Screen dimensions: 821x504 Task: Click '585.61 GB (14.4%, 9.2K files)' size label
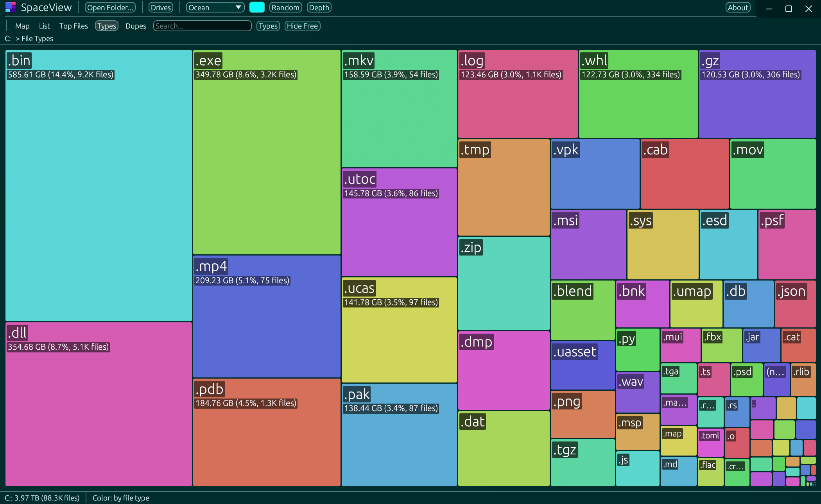(x=61, y=75)
